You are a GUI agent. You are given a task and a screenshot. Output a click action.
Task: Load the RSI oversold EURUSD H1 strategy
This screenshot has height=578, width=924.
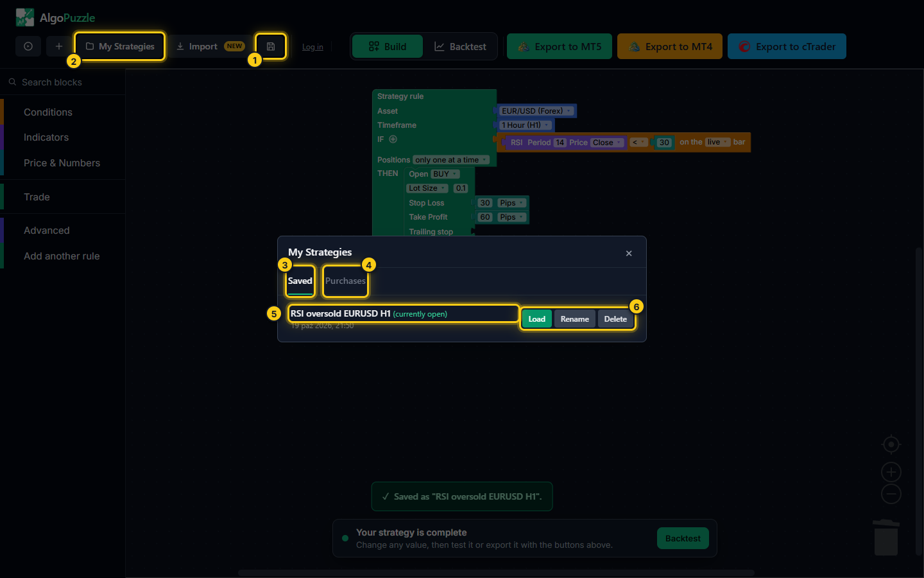pyautogui.click(x=536, y=319)
